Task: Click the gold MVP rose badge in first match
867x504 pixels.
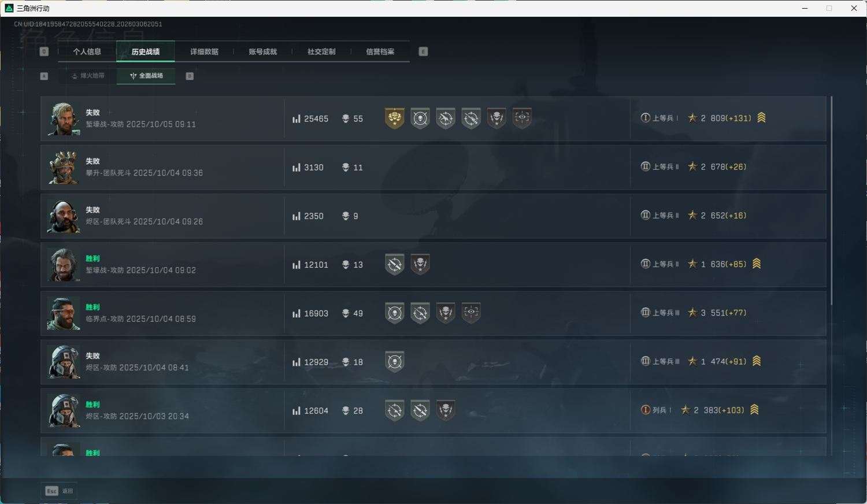Action: 395,118
